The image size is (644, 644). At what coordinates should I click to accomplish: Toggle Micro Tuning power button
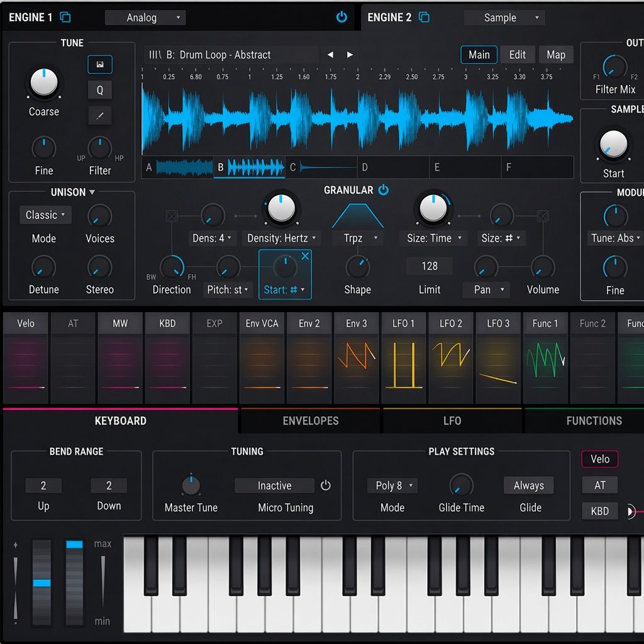pyautogui.click(x=325, y=486)
